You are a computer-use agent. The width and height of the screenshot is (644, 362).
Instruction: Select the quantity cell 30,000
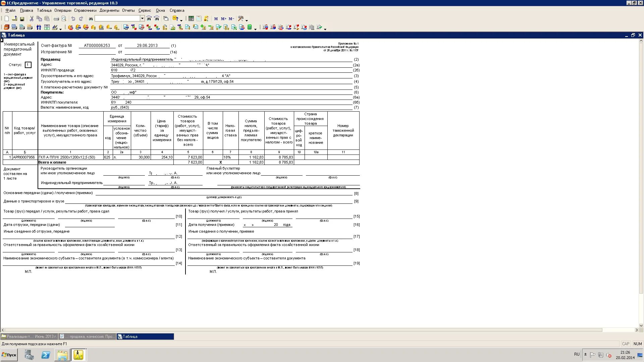pos(141,157)
